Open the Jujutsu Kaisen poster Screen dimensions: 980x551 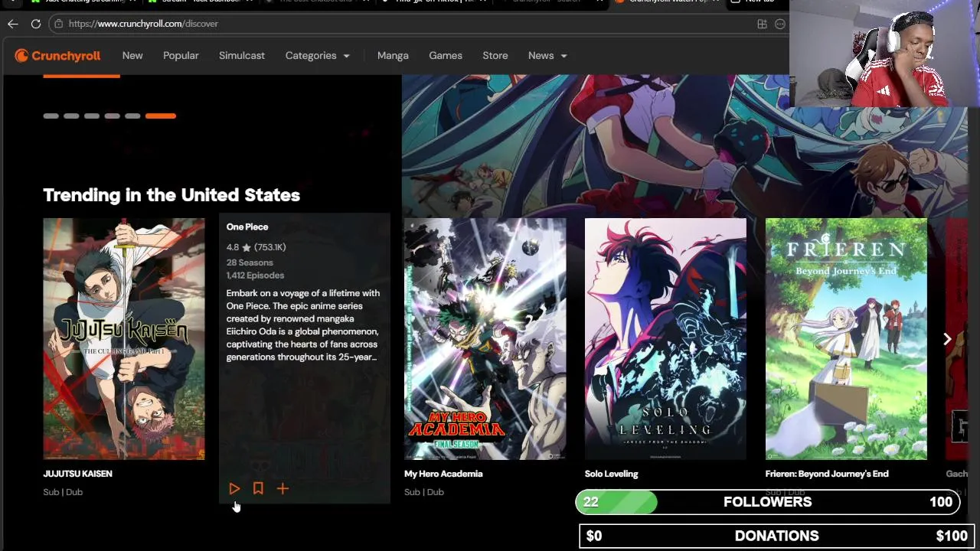(124, 339)
